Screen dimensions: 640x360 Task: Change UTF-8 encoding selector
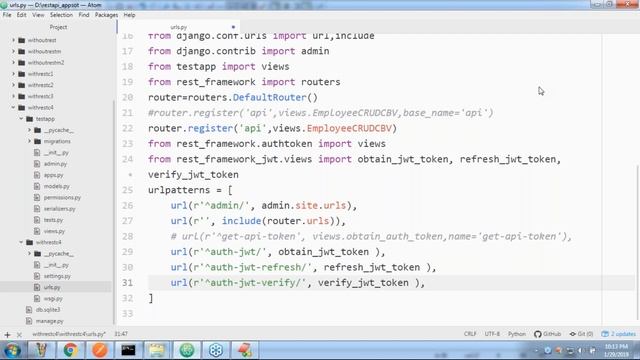(492, 334)
